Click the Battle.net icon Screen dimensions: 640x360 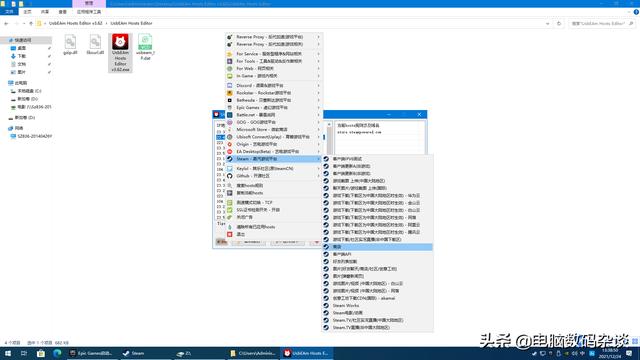pyautogui.click(x=230, y=115)
